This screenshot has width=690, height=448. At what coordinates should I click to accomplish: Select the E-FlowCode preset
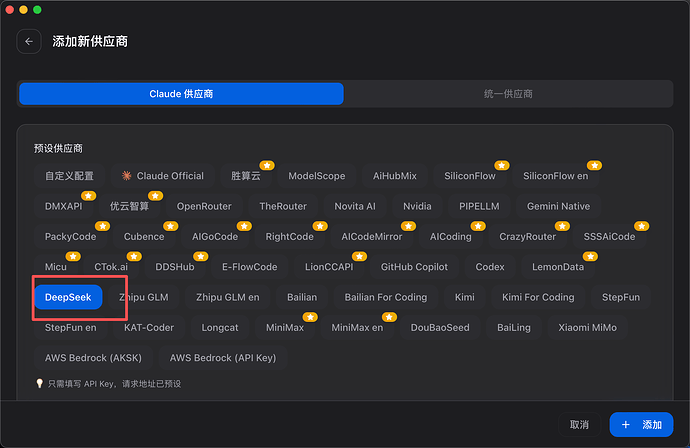pyautogui.click(x=250, y=267)
